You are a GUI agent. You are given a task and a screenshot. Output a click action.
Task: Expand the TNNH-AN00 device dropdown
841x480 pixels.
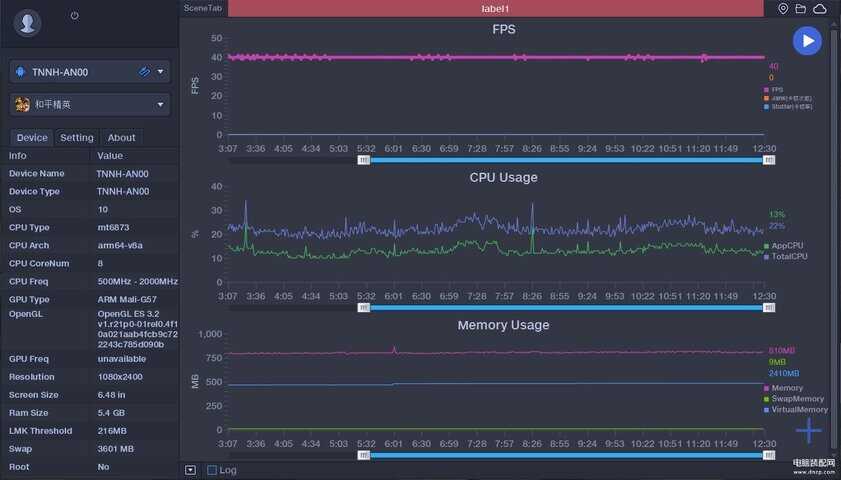(x=161, y=72)
